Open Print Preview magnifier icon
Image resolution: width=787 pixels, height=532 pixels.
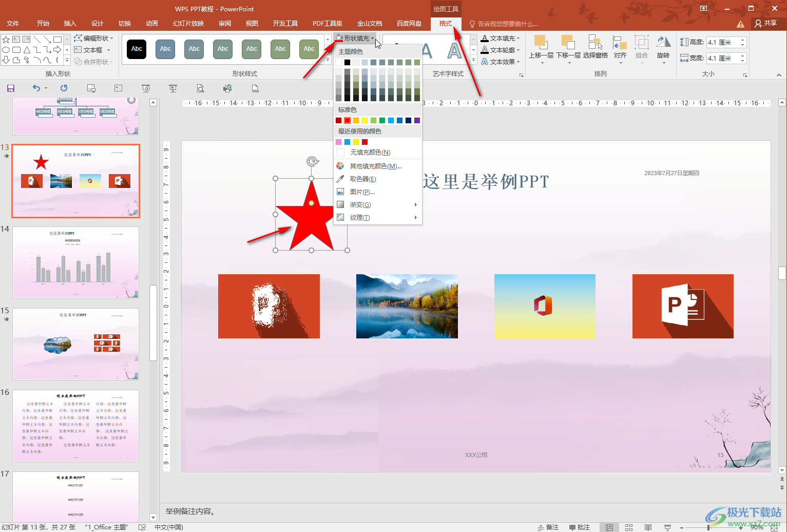click(x=200, y=88)
